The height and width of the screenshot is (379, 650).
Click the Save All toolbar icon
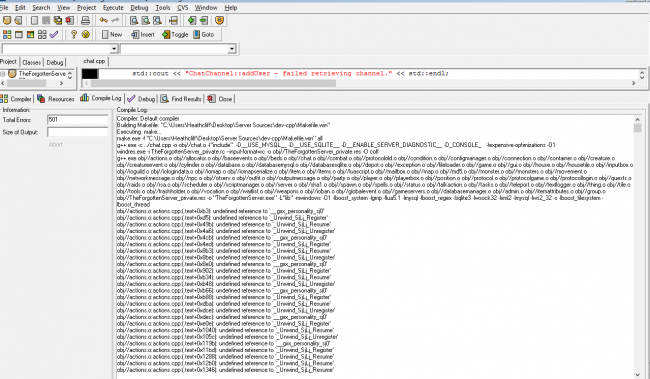(x=58, y=20)
